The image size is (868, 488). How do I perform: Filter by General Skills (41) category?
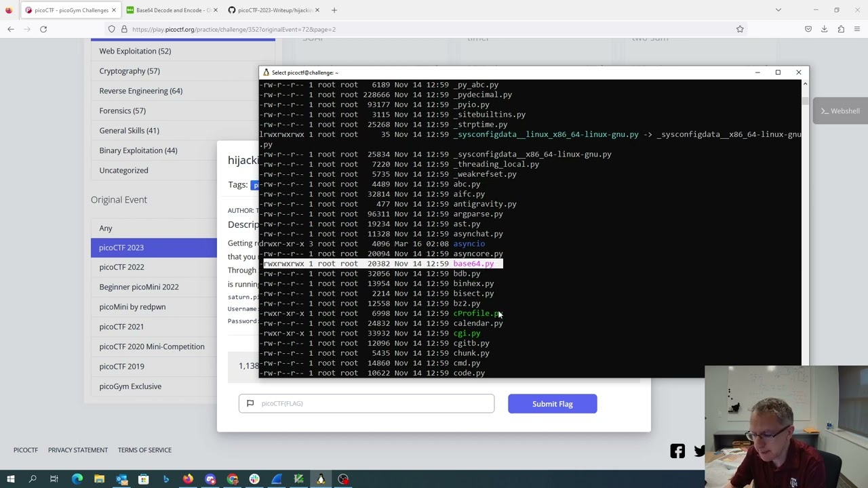[129, 130]
